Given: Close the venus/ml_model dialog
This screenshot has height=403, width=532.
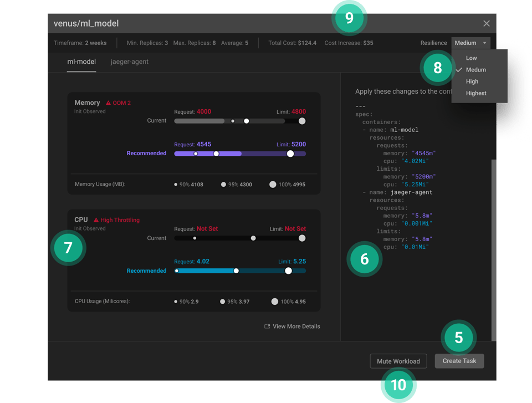Looking at the screenshot, I should pyautogui.click(x=486, y=23).
